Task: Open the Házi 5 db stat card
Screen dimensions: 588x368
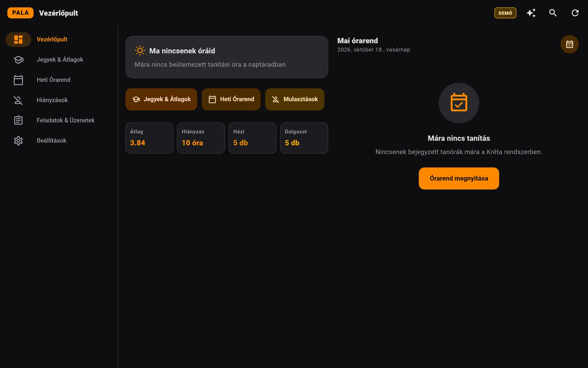Action: pyautogui.click(x=252, y=138)
